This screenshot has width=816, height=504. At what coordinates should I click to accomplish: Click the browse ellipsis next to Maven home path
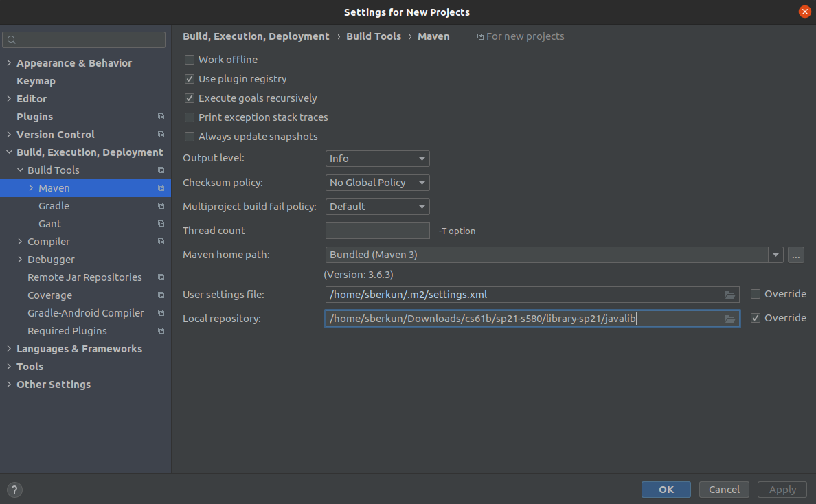tap(795, 255)
